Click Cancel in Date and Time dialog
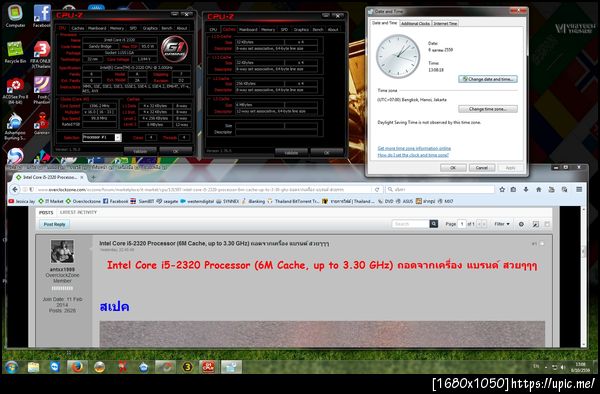Image resolution: width=600 pixels, height=394 pixels. coord(482,168)
